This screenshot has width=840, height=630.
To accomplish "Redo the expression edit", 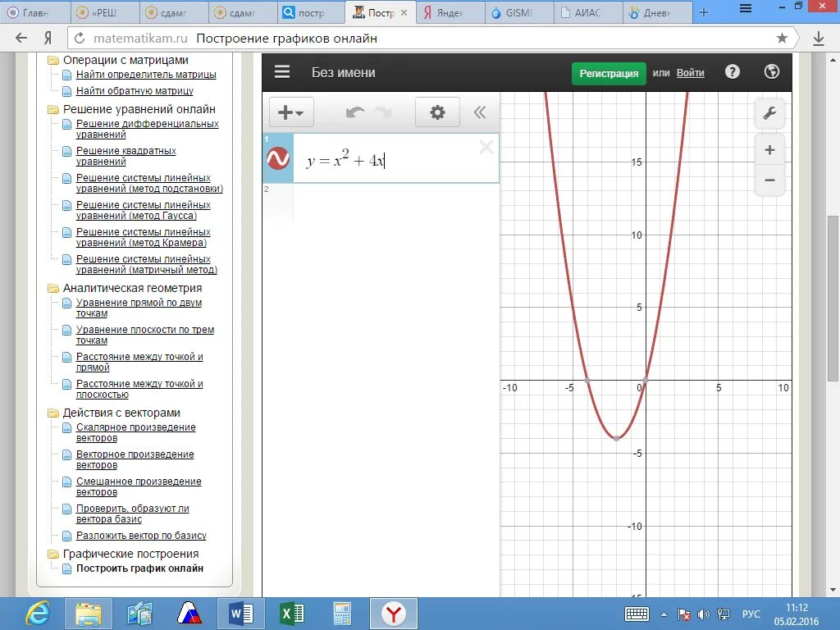I will tap(382, 112).
